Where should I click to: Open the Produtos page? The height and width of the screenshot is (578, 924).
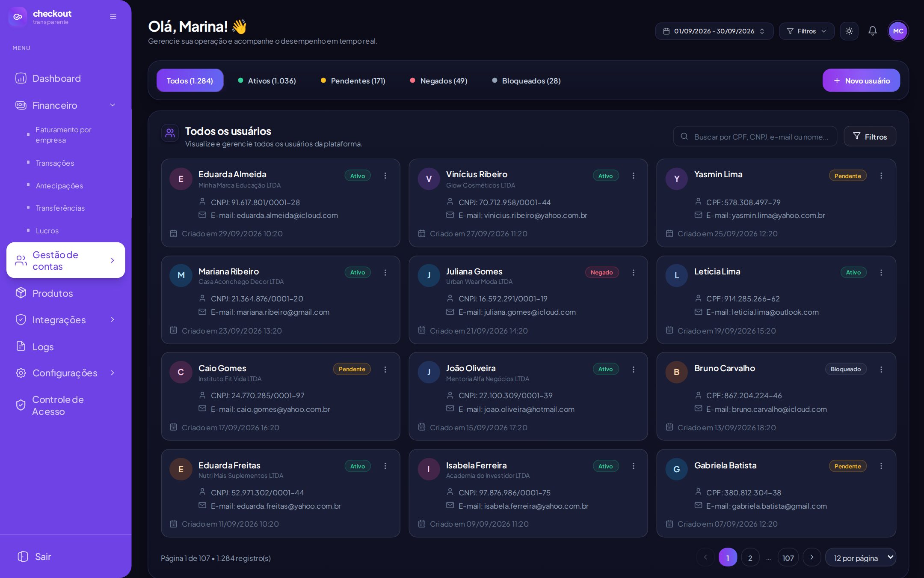pos(65,293)
